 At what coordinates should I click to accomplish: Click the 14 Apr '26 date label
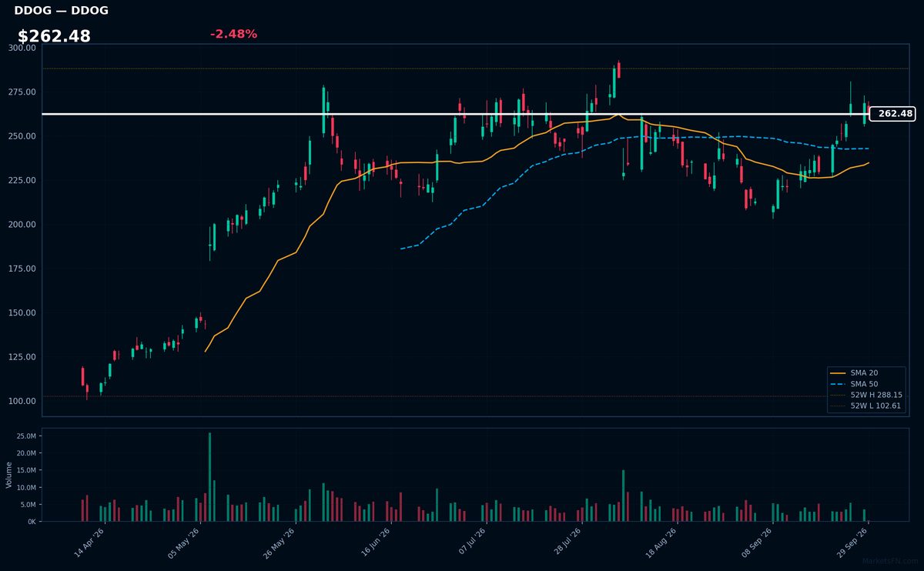pos(89,542)
